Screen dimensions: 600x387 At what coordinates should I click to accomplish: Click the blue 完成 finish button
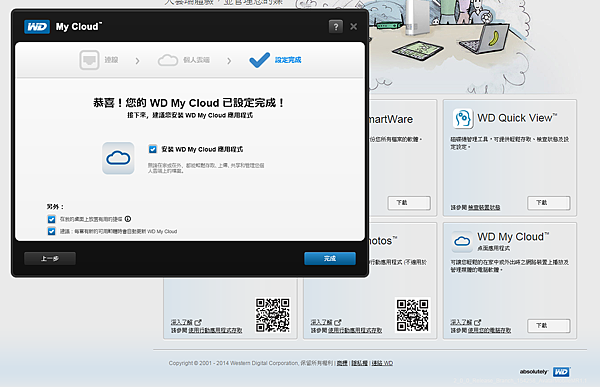coord(330,258)
